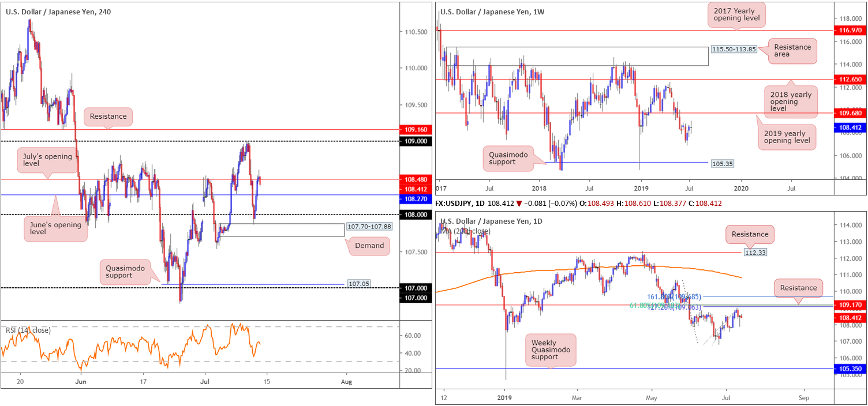Click the 107.500 value on 240 chart axis

tap(416, 252)
